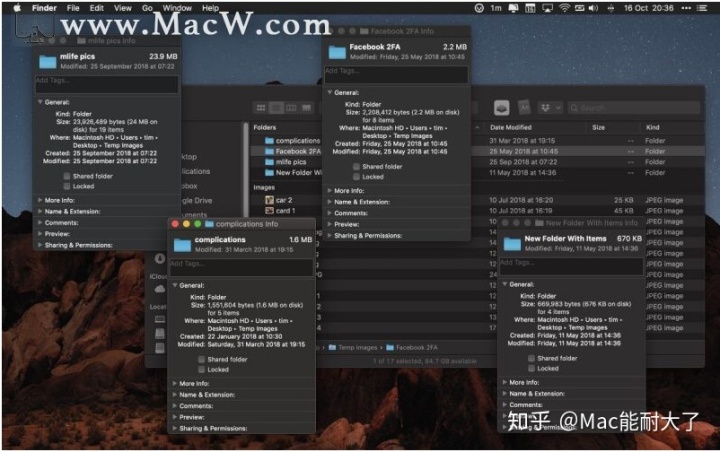Collapse General section in mlife pics Info
This screenshot has width=720, height=452.
pyautogui.click(x=40, y=102)
